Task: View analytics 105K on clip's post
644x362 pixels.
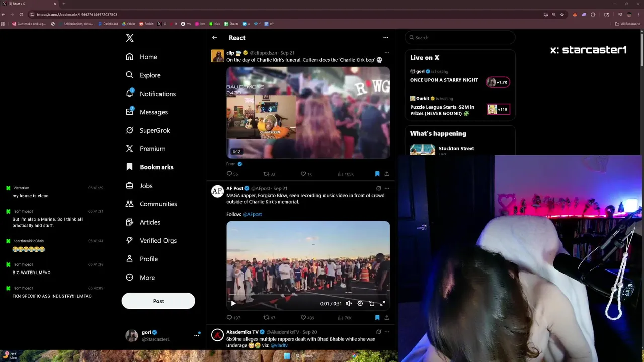Action: tap(345, 174)
